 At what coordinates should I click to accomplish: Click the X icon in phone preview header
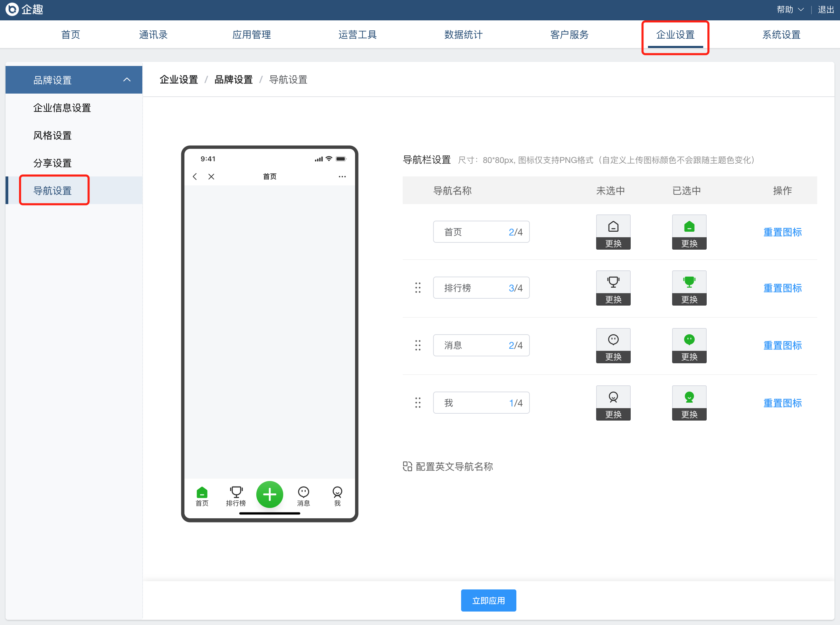pos(211,176)
